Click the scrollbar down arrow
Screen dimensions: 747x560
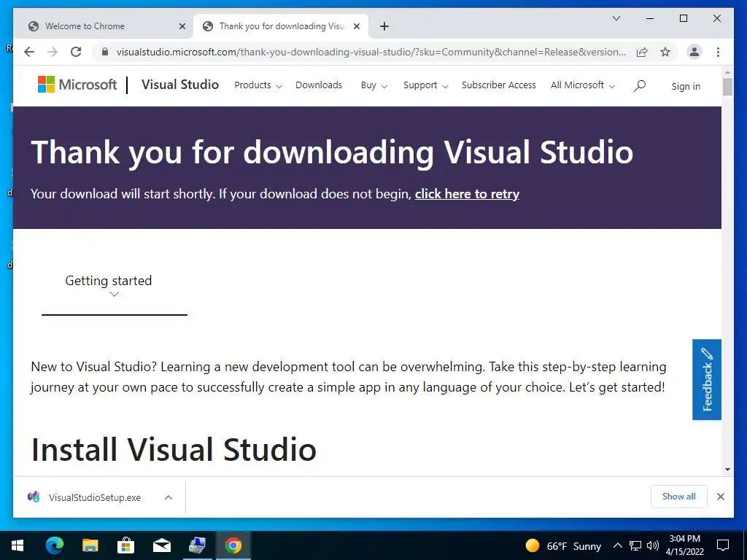727,470
